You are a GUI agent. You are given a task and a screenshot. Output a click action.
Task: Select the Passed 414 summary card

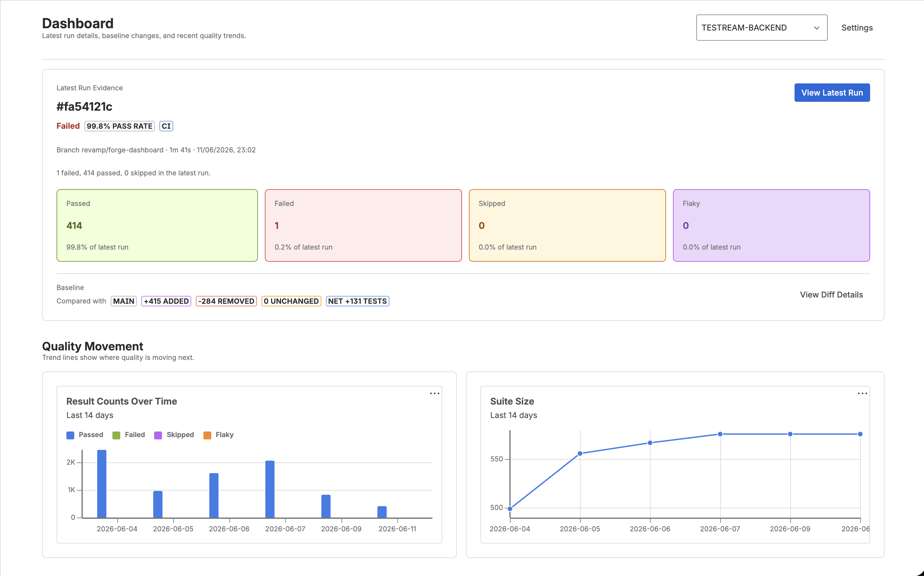pyautogui.click(x=157, y=225)
